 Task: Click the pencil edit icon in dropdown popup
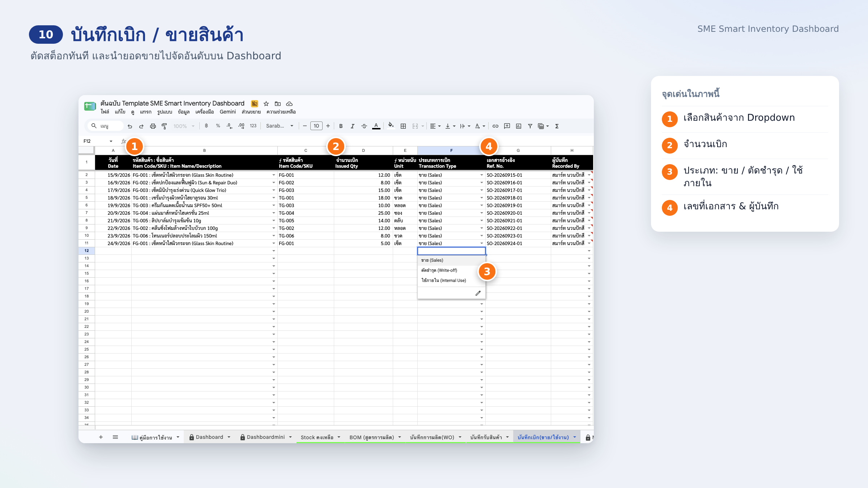(x=478, y=293)
